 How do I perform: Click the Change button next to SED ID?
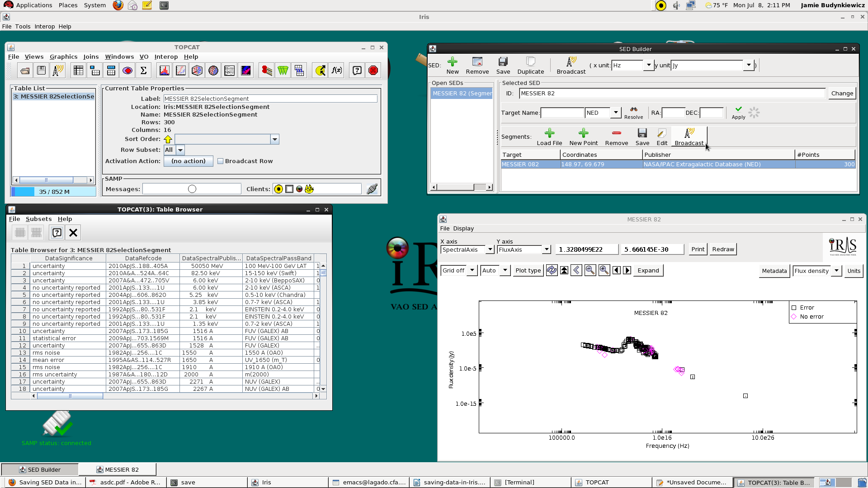pyautogui.click(x=842, y=94)
